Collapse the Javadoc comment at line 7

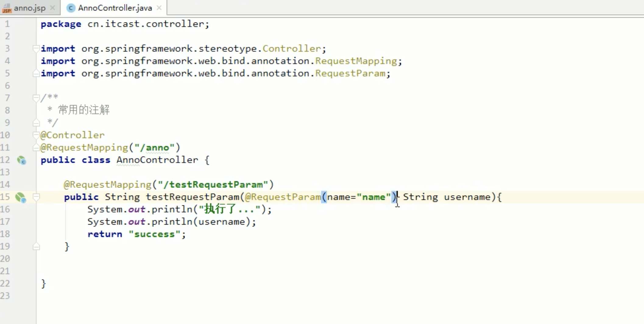click(36, 98)
